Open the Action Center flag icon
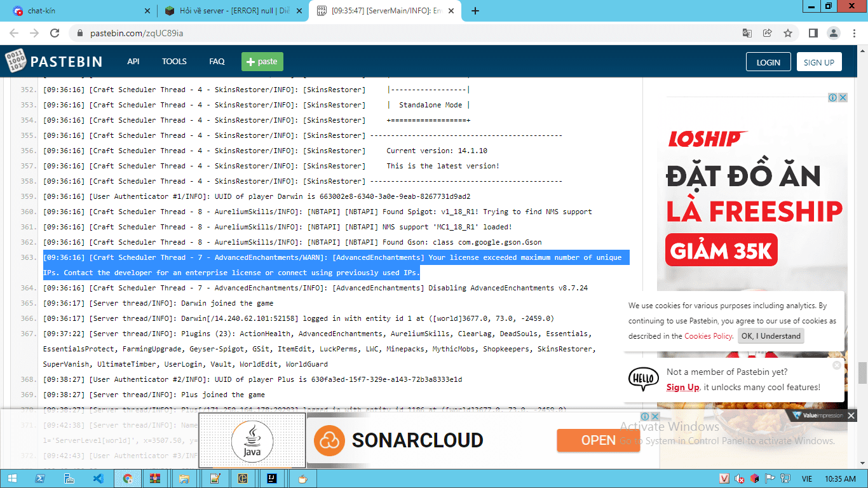868x488 pixels. 770,478
